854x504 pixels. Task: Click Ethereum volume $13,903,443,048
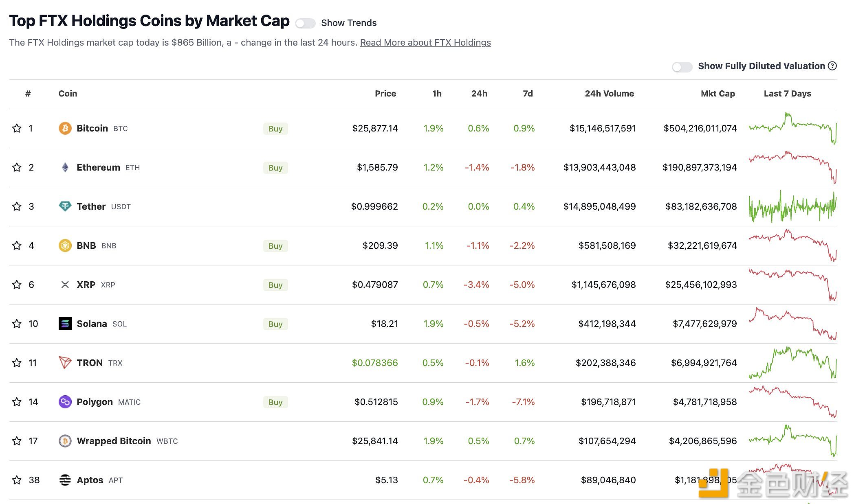pyautogui.click(x=599, y=167)
